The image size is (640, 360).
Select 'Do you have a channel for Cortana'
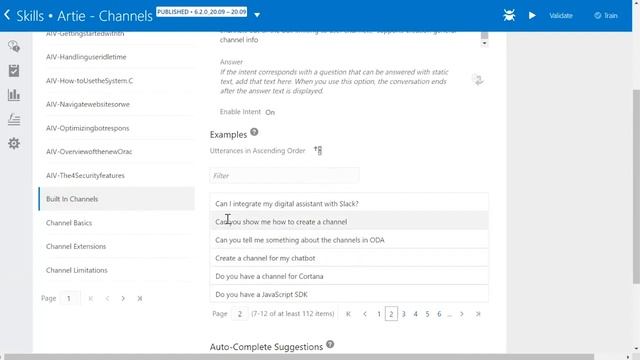pyautogui.click(x=349, y=276)
